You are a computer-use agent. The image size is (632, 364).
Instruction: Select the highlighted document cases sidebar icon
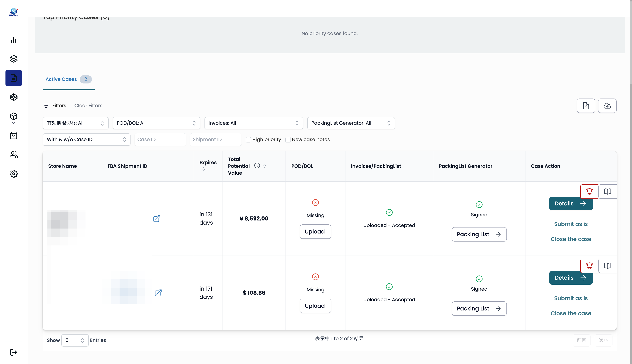point(14,78)
